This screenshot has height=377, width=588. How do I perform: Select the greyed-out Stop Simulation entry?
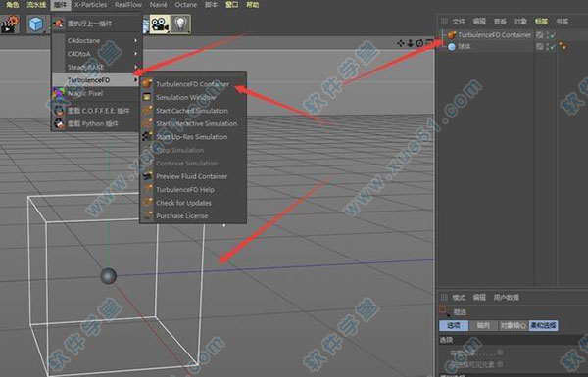[193, 150]
